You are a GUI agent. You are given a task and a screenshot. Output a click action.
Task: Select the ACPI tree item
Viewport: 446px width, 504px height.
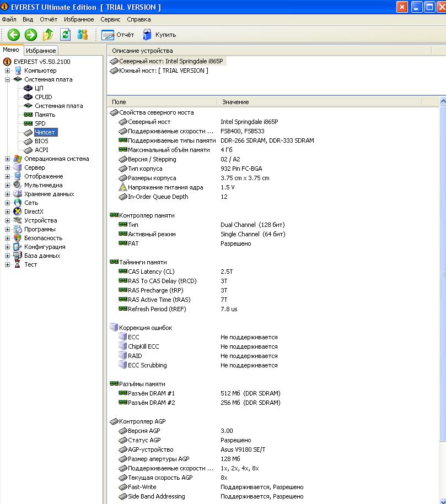click(x=41, y=150)
